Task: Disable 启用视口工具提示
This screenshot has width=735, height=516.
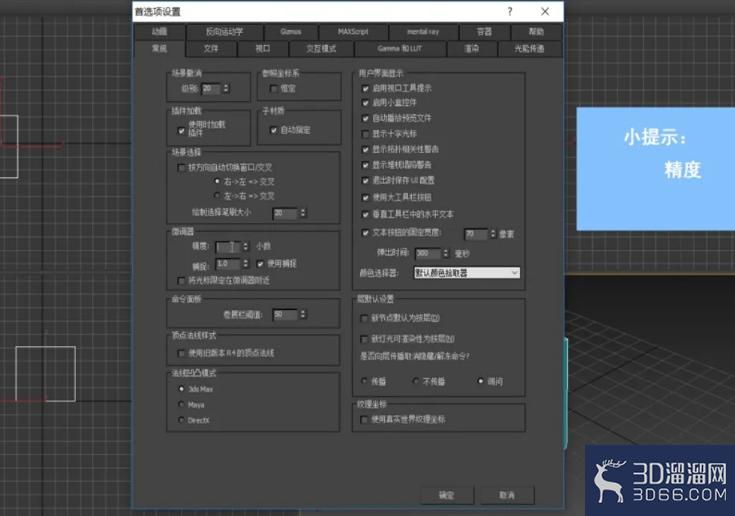Action: pyautogui.click(x=366, y=88)
